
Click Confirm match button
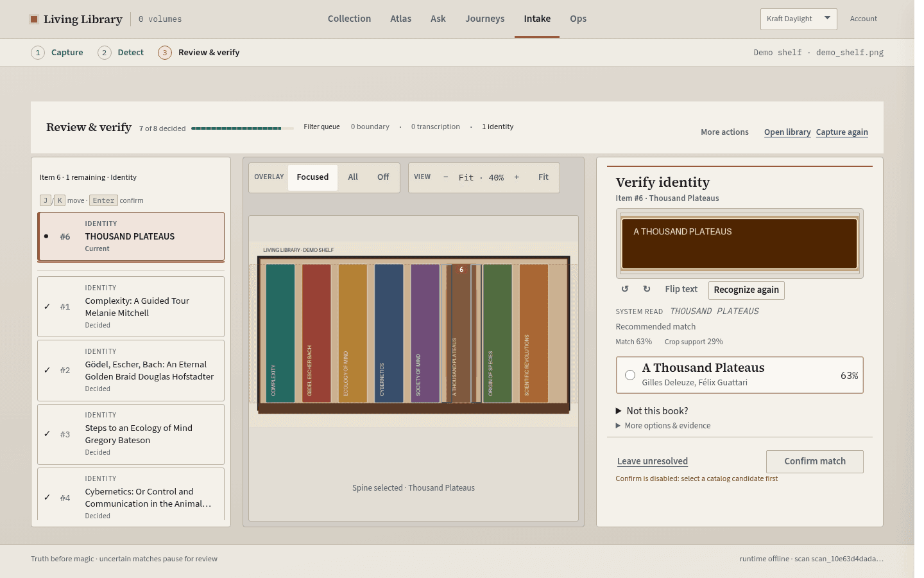pos(815,461)
